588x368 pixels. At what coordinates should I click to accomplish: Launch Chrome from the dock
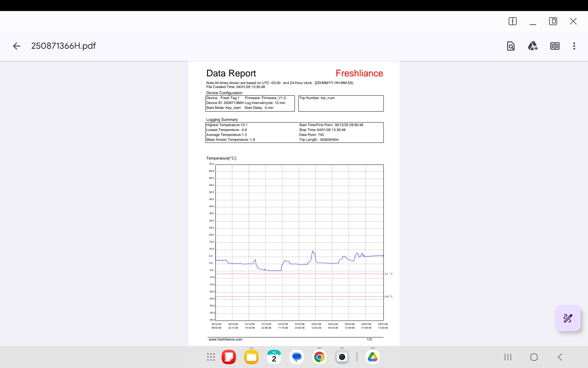319,357
